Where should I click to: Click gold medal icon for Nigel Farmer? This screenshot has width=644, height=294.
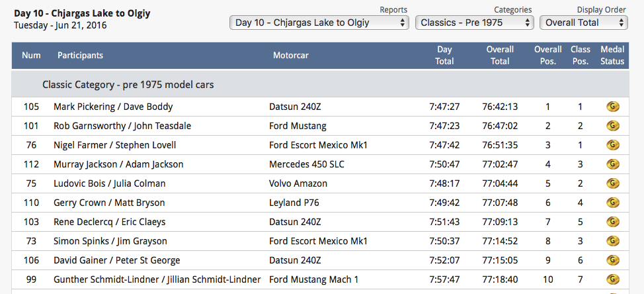[612, 145]
